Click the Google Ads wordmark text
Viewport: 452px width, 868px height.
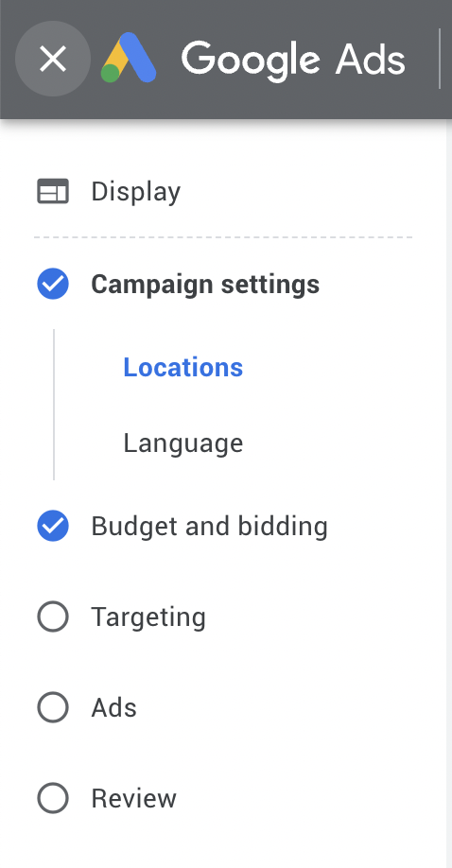pyautogui.click(x=293, y=60)
